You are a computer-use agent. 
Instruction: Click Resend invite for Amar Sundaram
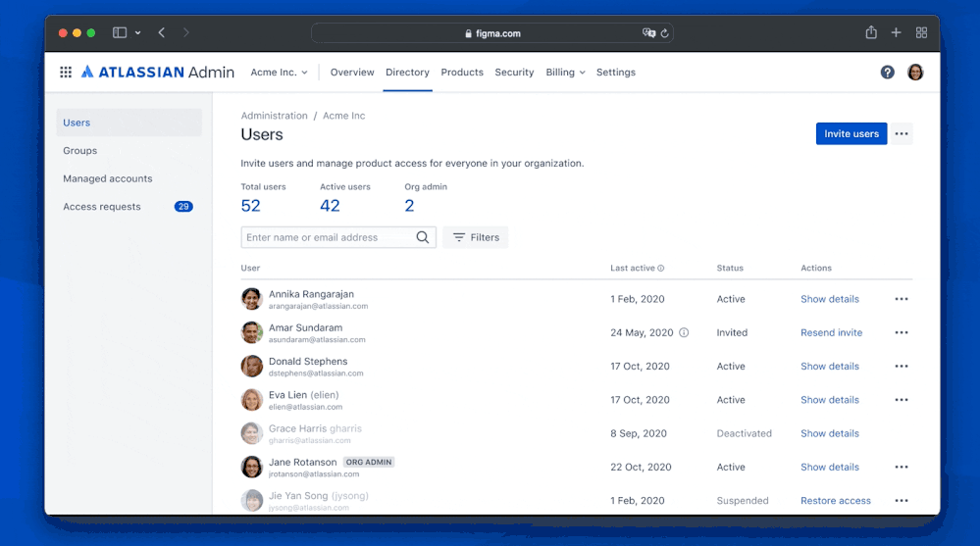click(x=831, y=332)
